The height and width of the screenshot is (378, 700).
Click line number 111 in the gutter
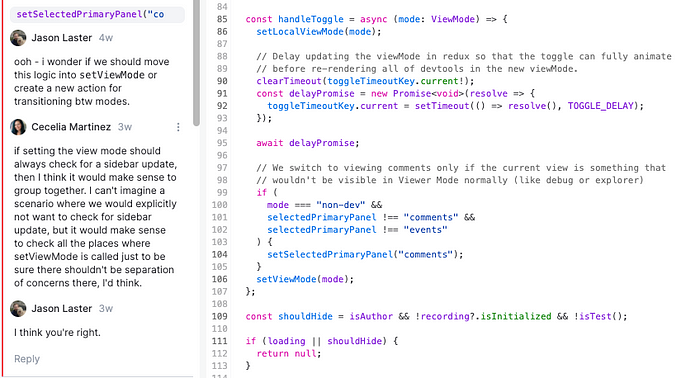point(220,341)
